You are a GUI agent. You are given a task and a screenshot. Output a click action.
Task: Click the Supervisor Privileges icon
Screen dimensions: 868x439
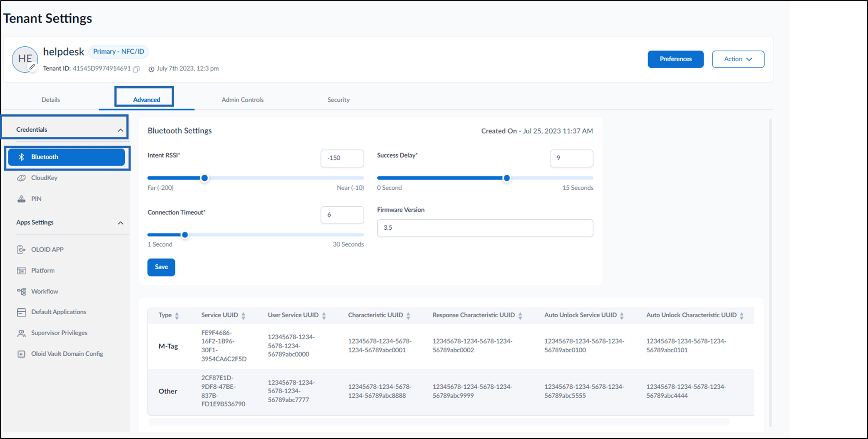point(21,333)
